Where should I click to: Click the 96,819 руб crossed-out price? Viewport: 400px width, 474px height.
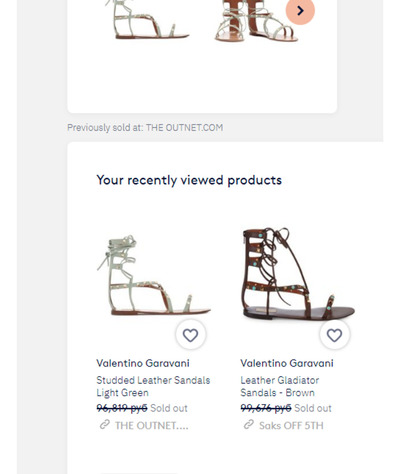pos(122,408)
